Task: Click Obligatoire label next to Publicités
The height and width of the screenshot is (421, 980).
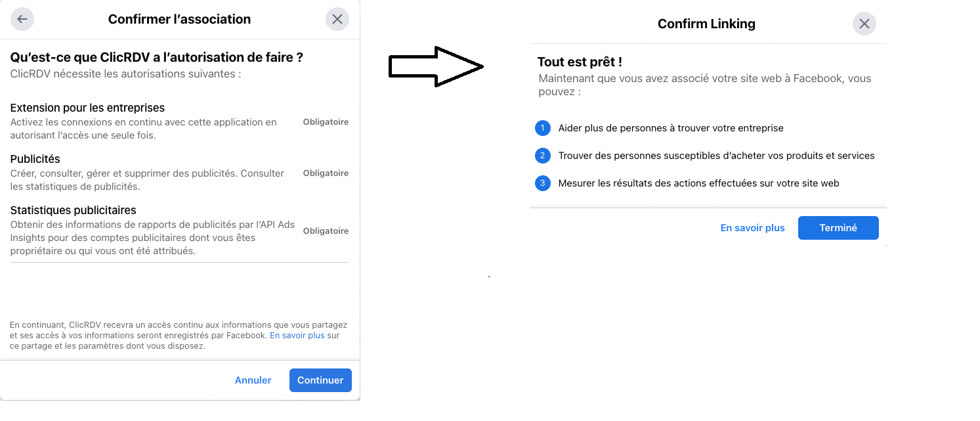Action: 326,173
